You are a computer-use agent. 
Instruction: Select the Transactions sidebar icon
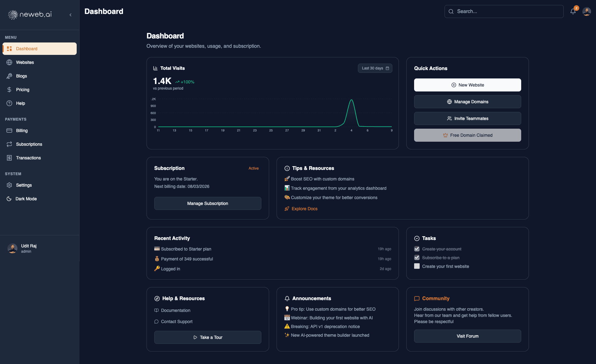pyautogui.click(x=10, y=158)
